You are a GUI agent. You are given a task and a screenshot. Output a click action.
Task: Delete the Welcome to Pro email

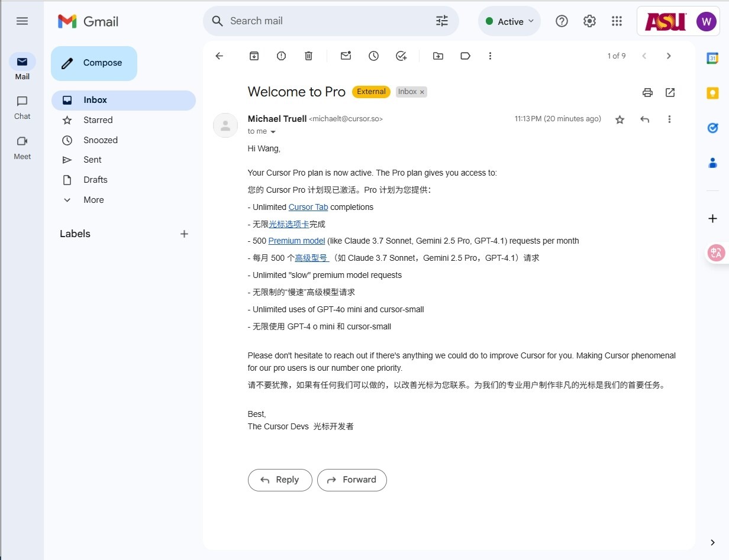pos(308,56)
